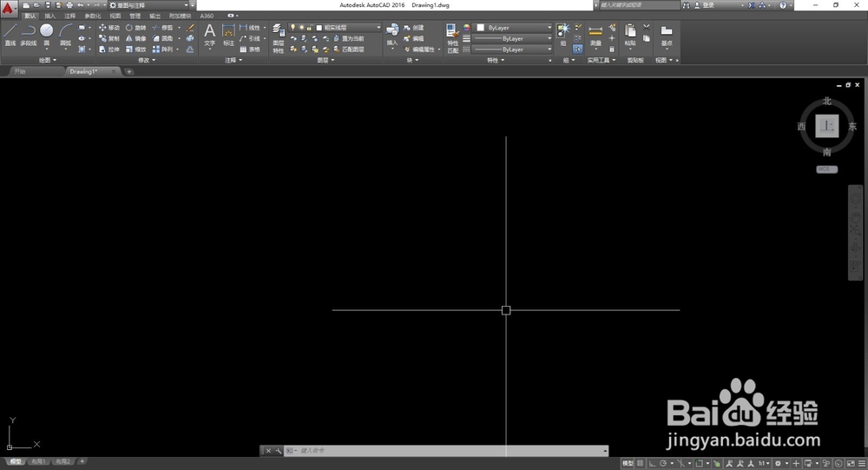This screenshot has width=868, height=470.
Task: Click Create block (创建) button
Action: [414, 27]
